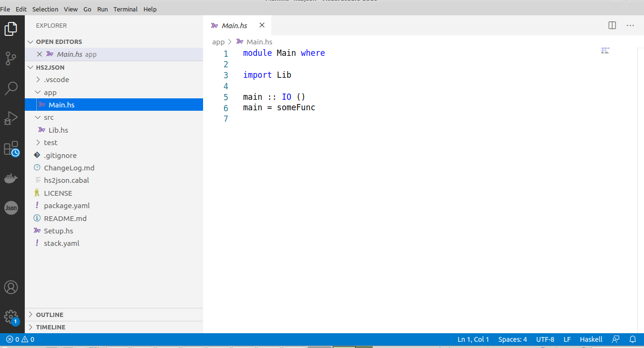
Task: Collapse the src folder
Action: [x=114, y=117]
